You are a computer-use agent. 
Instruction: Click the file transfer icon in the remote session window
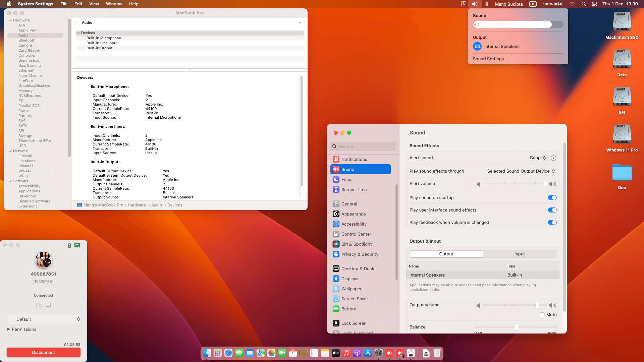(x=39, y=305)
